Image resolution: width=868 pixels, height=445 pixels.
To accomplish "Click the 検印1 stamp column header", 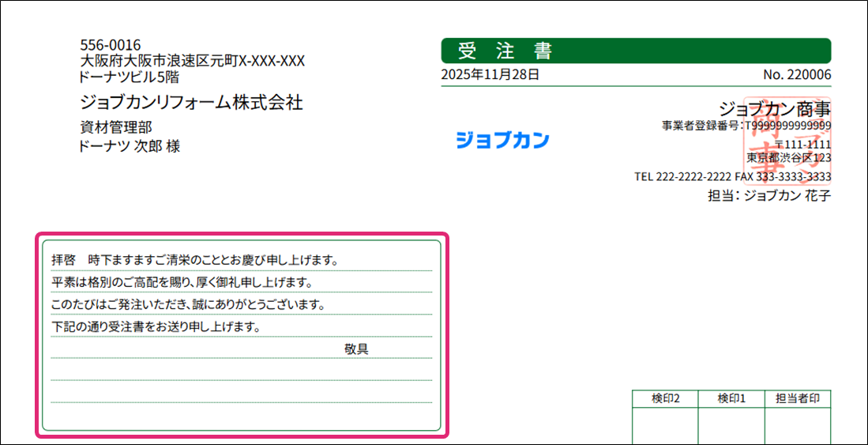I will tap(731, 398).
